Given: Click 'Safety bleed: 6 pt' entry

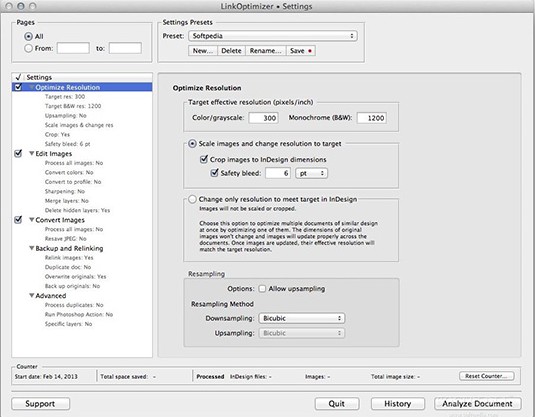Looking at the screenshot, I should pyautogui.click(x=68, y=144).
